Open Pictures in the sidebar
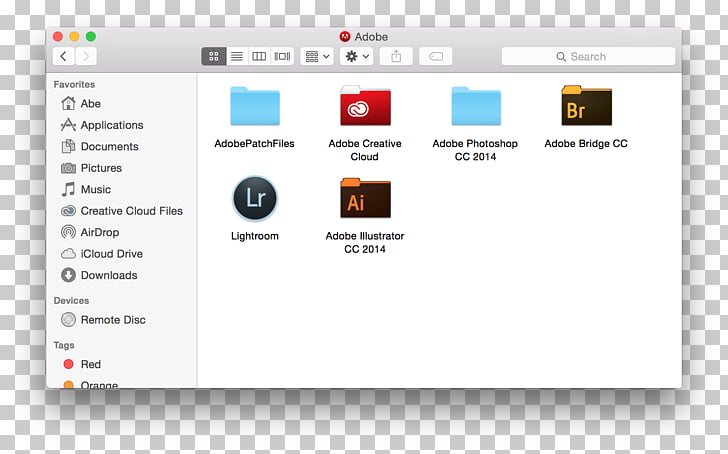 pos(122,168)
